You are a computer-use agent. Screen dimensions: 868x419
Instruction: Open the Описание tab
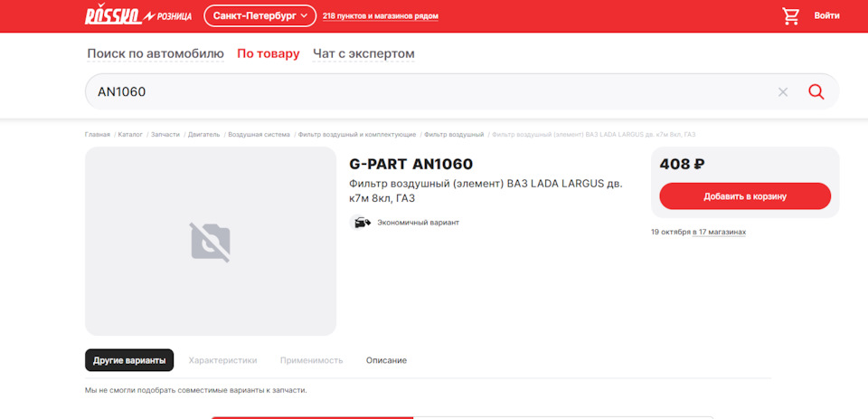click(386, 360)
